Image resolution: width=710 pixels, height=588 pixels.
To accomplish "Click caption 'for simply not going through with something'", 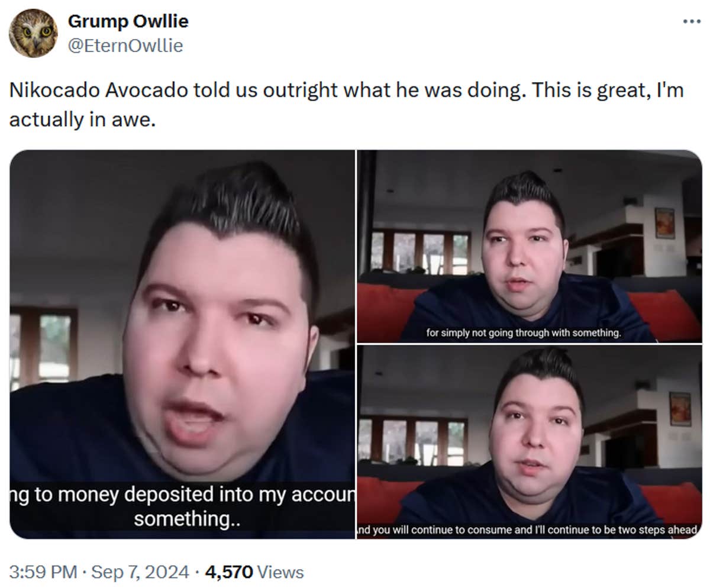I will pos(523,333).
